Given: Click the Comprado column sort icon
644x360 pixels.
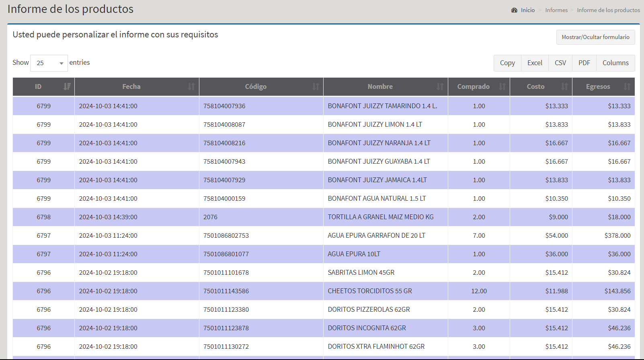Looking at the screenshot, I should pyautogui.click(x=502, y=86).
